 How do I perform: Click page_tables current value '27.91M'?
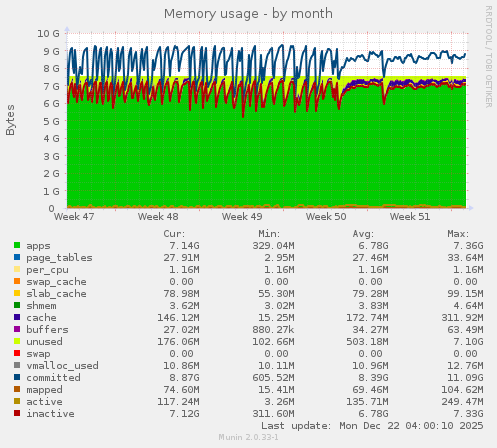click(x=181, y=258)
